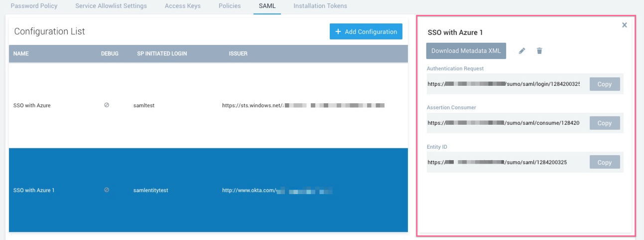Switch to Service Allowlist Settings tab
This screenshot has height=240, width=644.
[111, 6]
